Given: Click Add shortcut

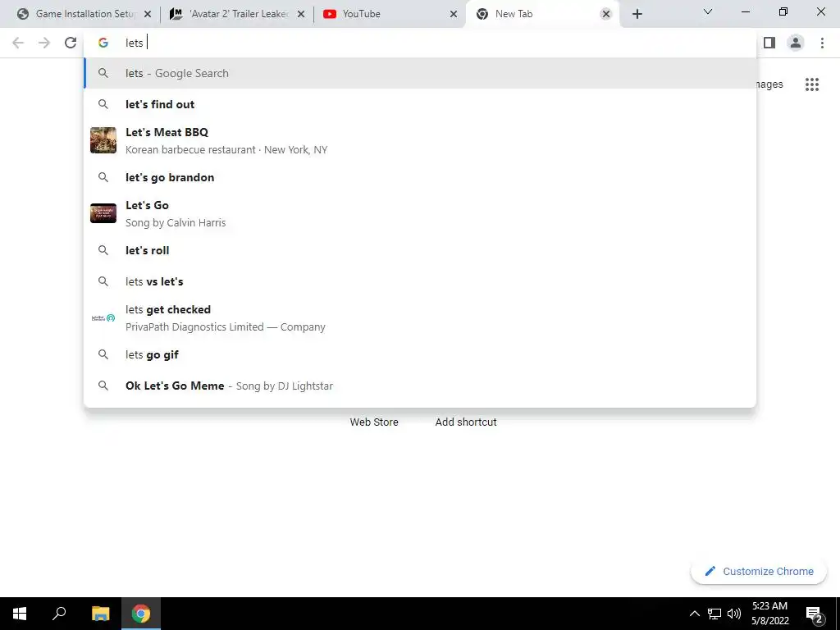Looking at the screenshot, I should point(466,422).
